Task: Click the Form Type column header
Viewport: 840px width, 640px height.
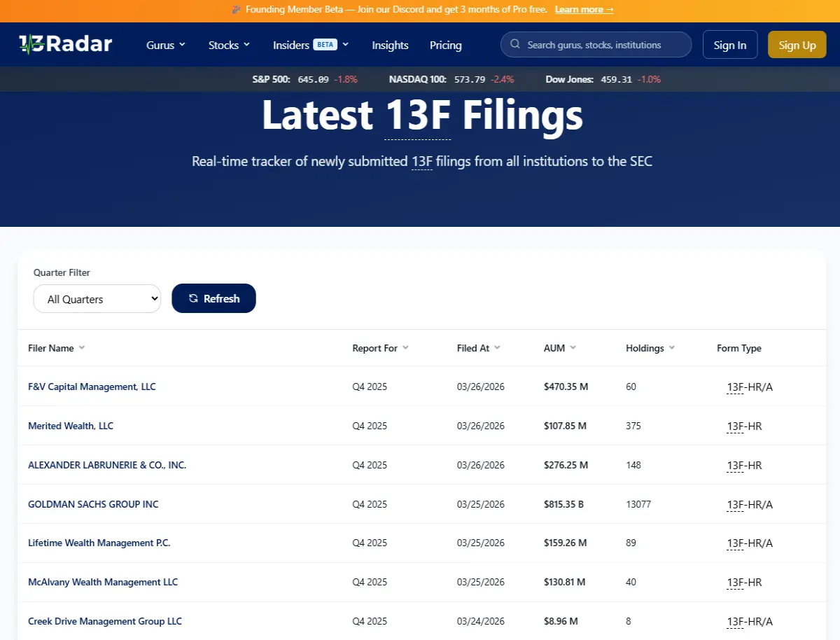Action: coord(739,348)
